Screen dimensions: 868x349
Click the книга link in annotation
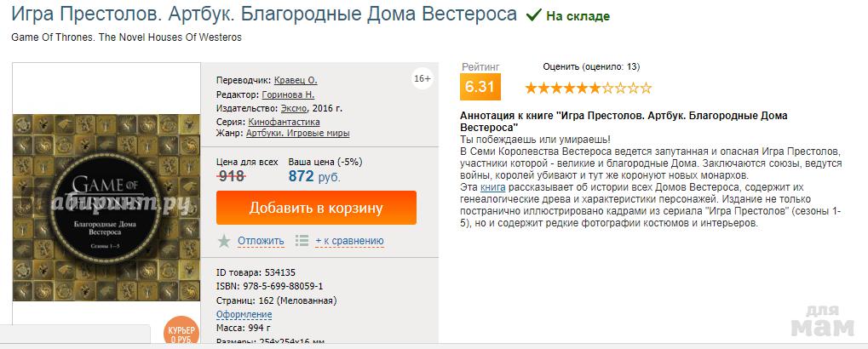[493, 186]
